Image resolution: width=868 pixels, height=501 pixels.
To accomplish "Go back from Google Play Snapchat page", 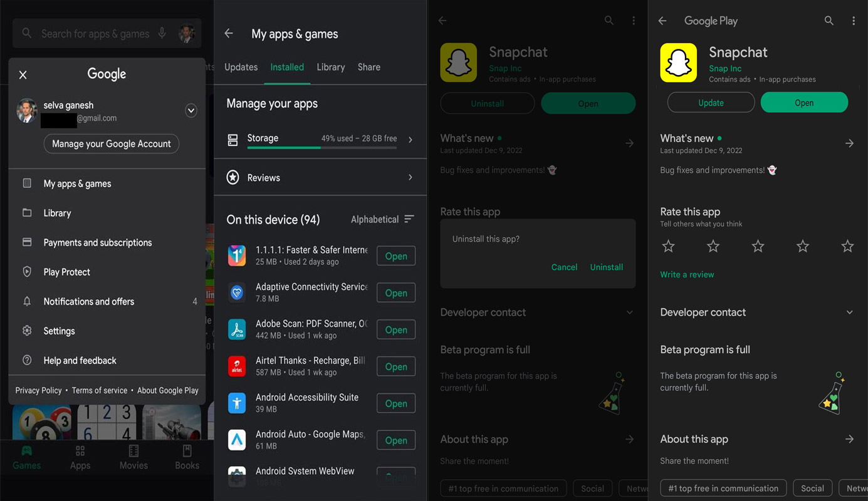I will [662, 21].
